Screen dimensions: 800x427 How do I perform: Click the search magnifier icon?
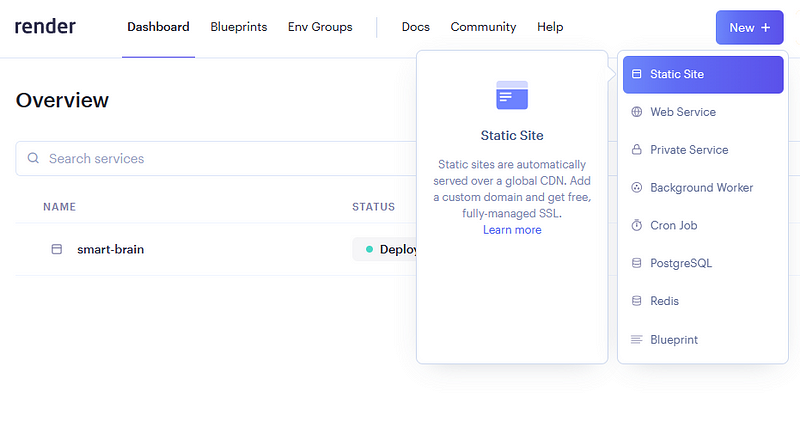tap(33, 158)
